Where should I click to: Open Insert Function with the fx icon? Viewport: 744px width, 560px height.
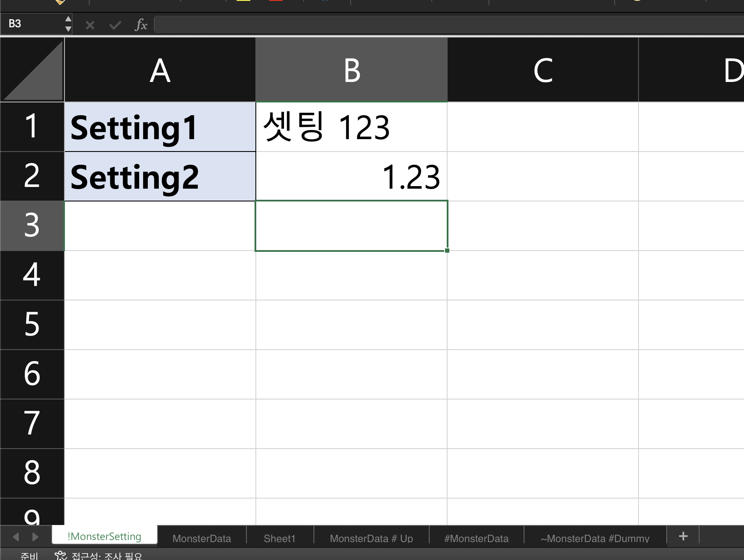pyautogui.click(x=141, y=25)
